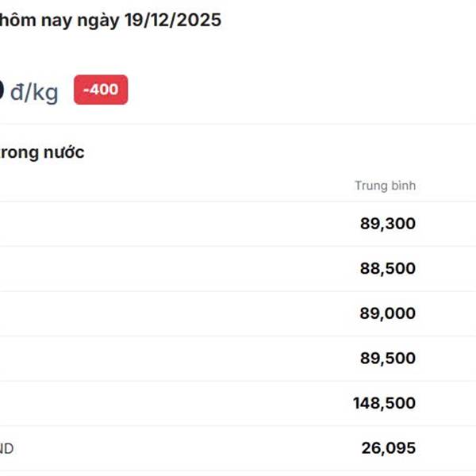476x476 pixels.
Task: Click the red -400 price change badge
Action: [101, 90]
